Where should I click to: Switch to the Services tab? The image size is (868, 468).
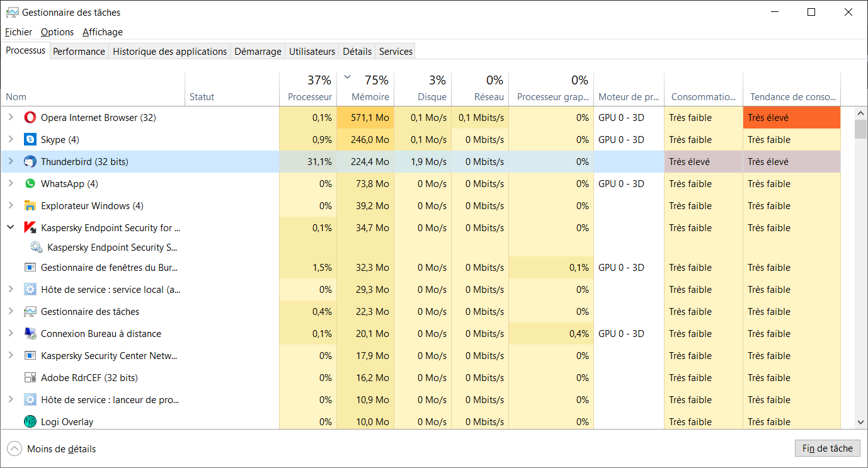pyautogui.click(x=396, y=52)
